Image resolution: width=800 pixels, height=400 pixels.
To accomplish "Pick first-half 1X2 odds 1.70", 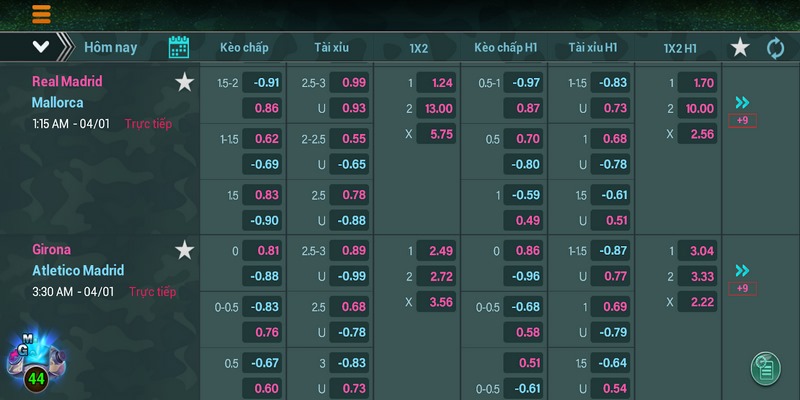I will point(697,83).
